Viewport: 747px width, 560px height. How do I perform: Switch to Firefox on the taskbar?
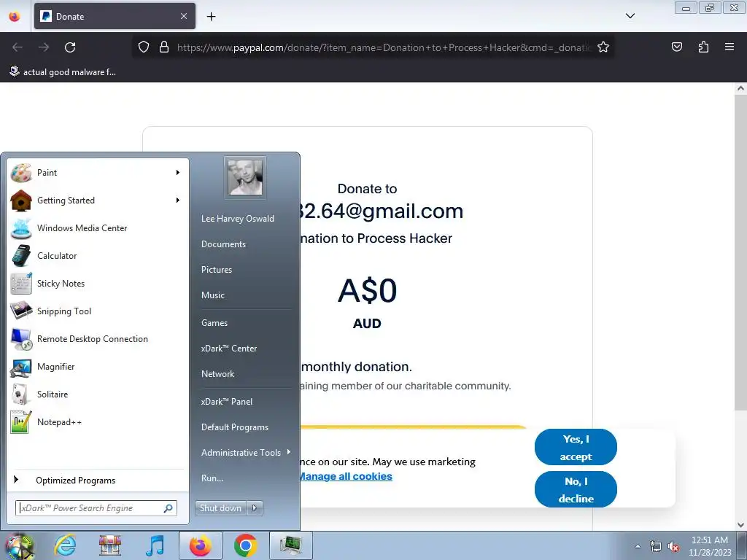200,545
